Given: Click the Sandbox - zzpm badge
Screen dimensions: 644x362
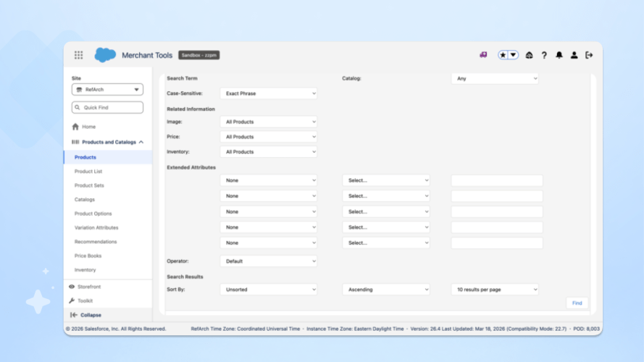Looking at the screenshot, I should coord(198,55).
